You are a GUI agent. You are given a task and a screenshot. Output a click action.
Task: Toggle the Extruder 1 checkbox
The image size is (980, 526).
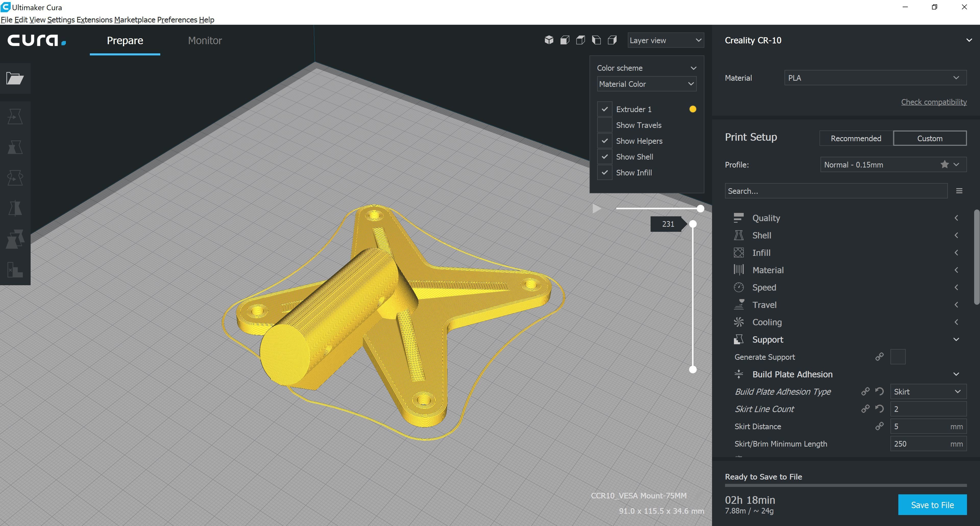(x=605, y=109)
